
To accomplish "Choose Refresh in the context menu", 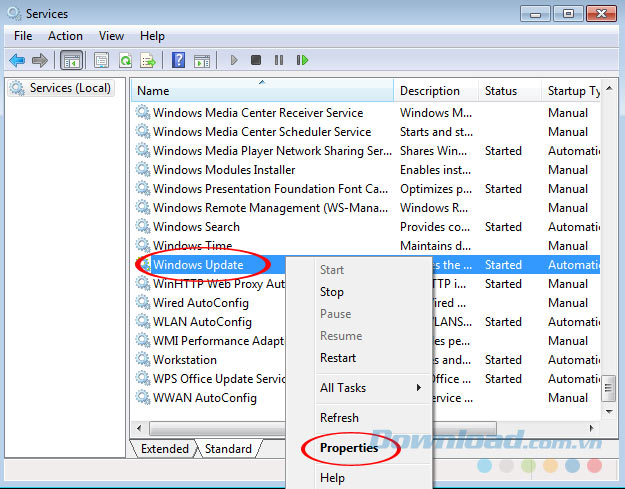I will 359,417.
